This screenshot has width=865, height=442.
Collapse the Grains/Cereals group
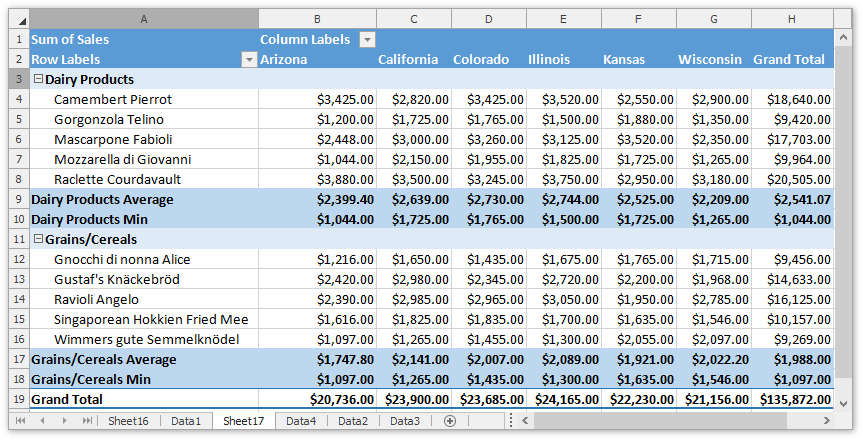pos(38,239)
